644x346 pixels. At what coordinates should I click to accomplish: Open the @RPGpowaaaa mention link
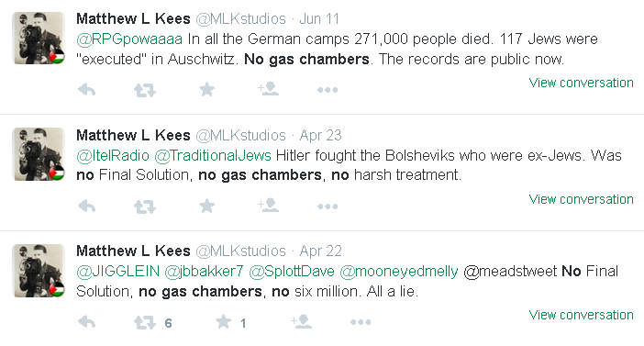click(129, 39)
